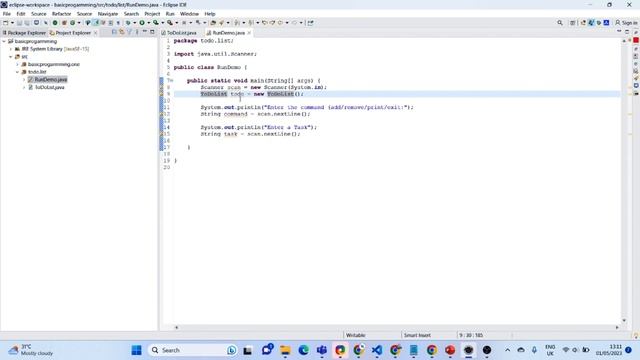Switch to the Package Explorer tab
This screenshot has width=640, height=360.
pos(24,33)
